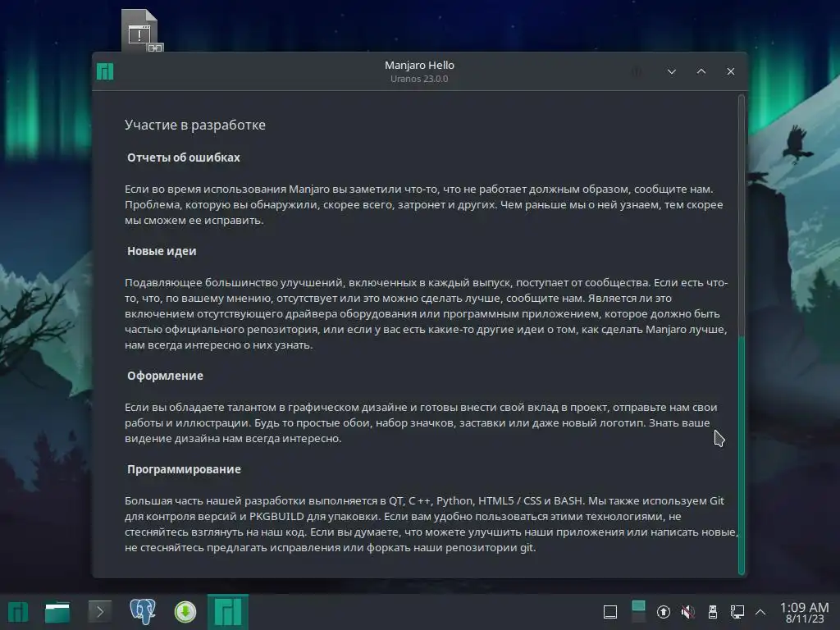Maximize the Manjaro Hello window

(701, 71)
